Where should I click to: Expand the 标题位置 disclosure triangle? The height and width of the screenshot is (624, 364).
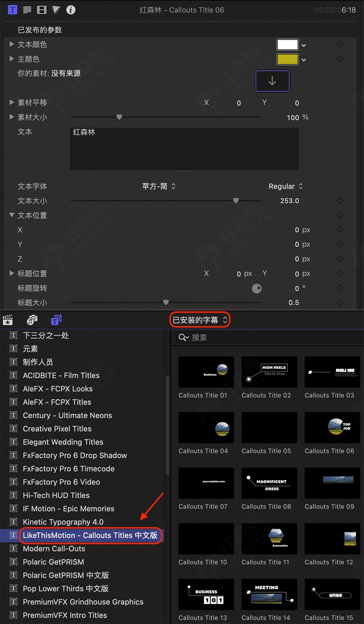coord(12,273)
